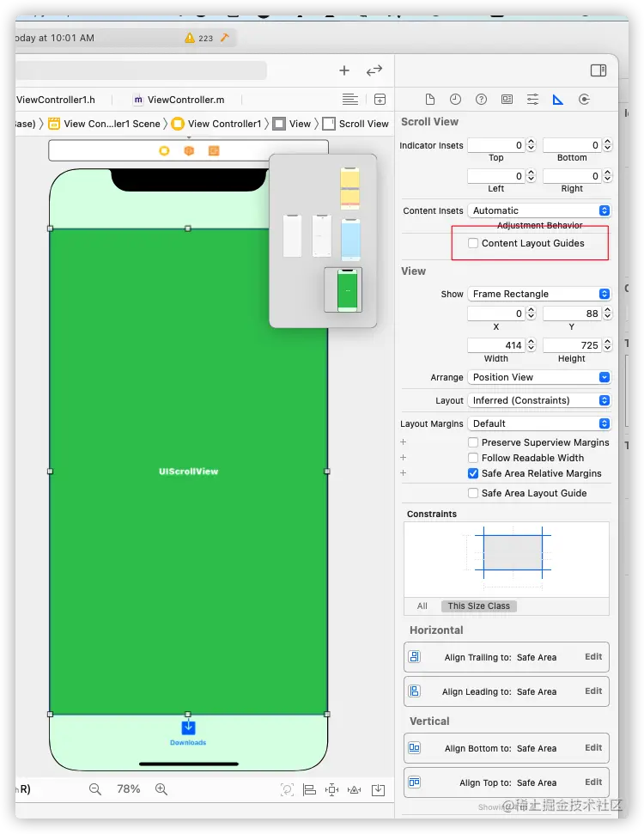The width and height of the screenshot is (644, 834).
Task: Select This Size Class tab
Action: tap(478, 606)
